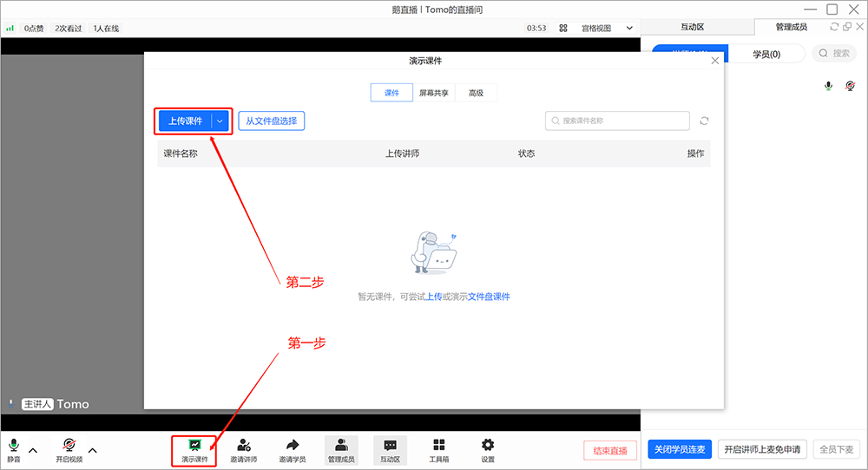Click 2次看过 view counter
The height and width of the screenshot is (470, 868).
pyautogui.click(x=69, y=29)
